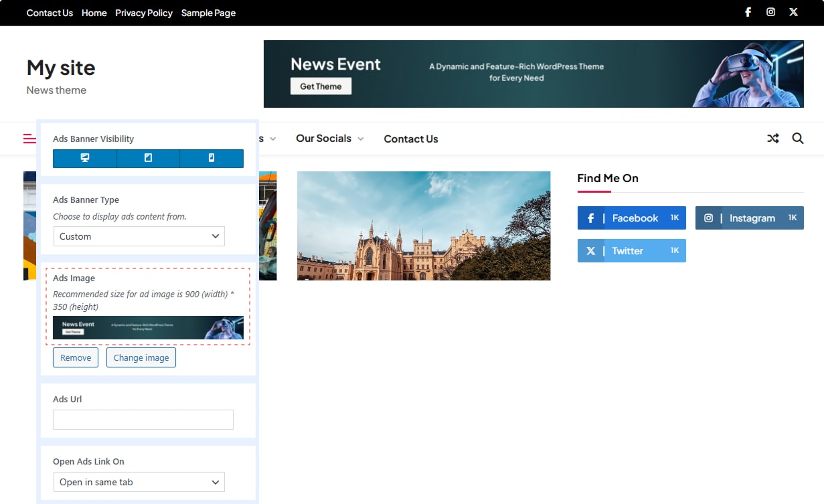This screenshot has width=824, height=504.
Task: Open the hamburger menu icon
Action: pyautogui.click(x=29, y=139)
